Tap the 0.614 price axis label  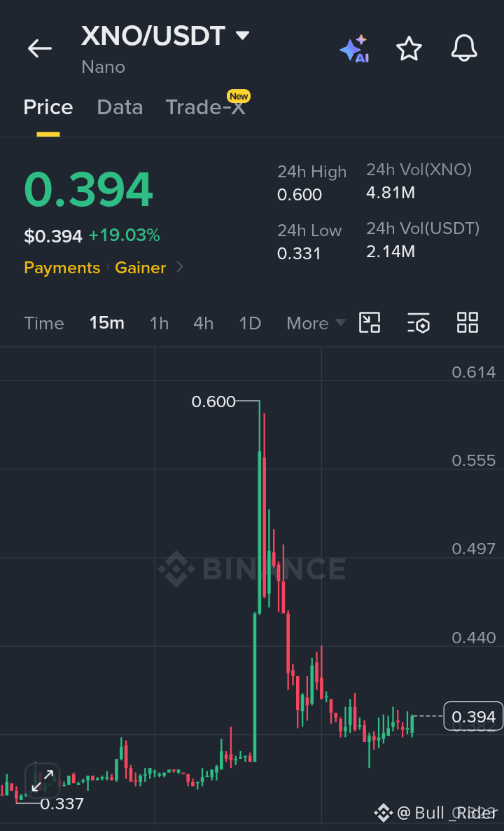[x=474, y=372]
